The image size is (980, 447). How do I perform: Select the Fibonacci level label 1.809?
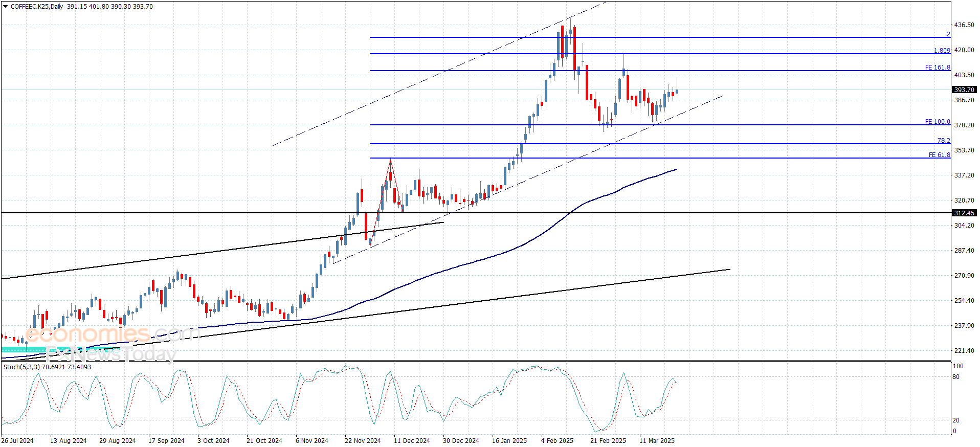pyautogui.click(x=942, y=51)
